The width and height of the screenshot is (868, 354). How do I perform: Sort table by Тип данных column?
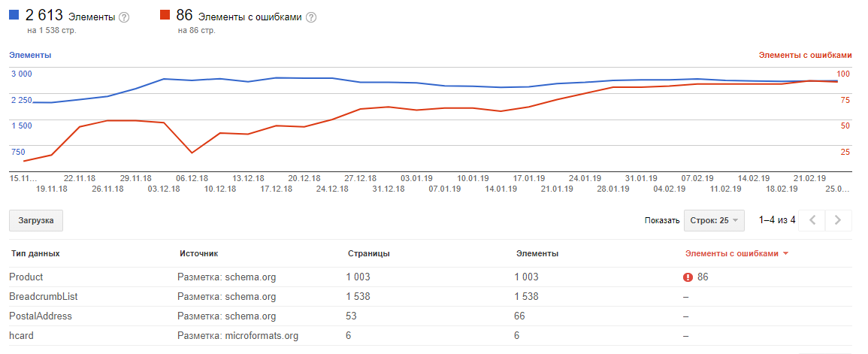[x=35, y=254]
